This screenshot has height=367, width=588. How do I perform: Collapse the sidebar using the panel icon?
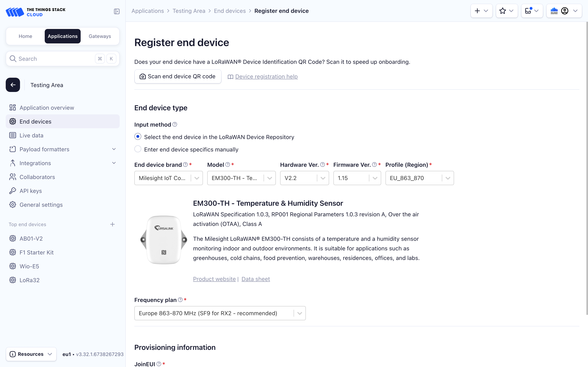[x=117, y=11]
